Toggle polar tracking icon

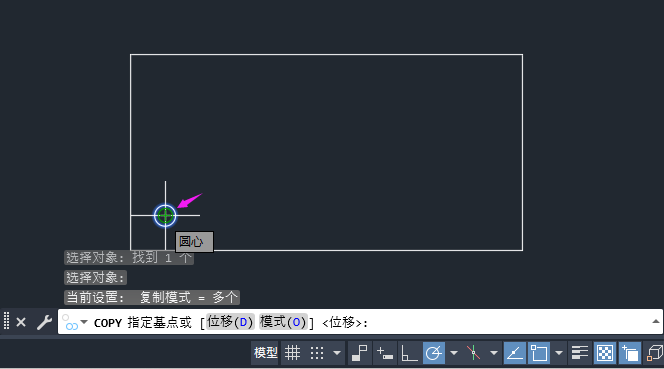[x=434, y=352]
